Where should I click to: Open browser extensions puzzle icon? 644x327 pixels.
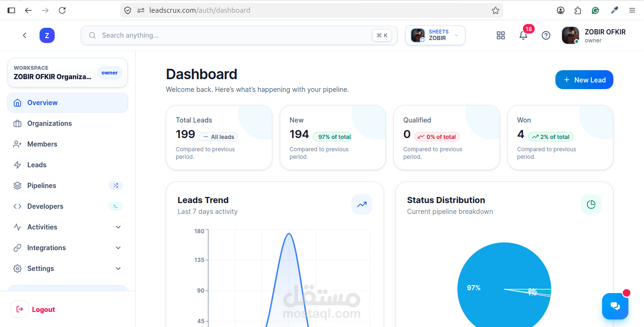(578, 10)
